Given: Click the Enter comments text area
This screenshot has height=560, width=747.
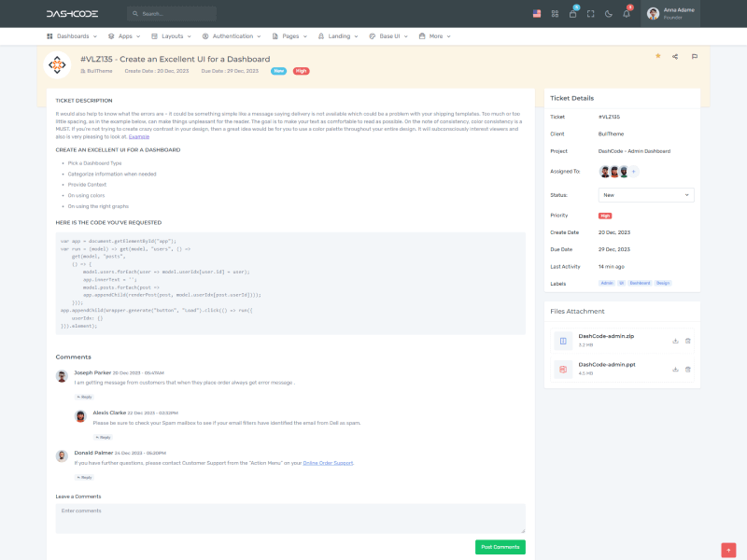Looking at the screenshot, I should [x=289, y=518].
